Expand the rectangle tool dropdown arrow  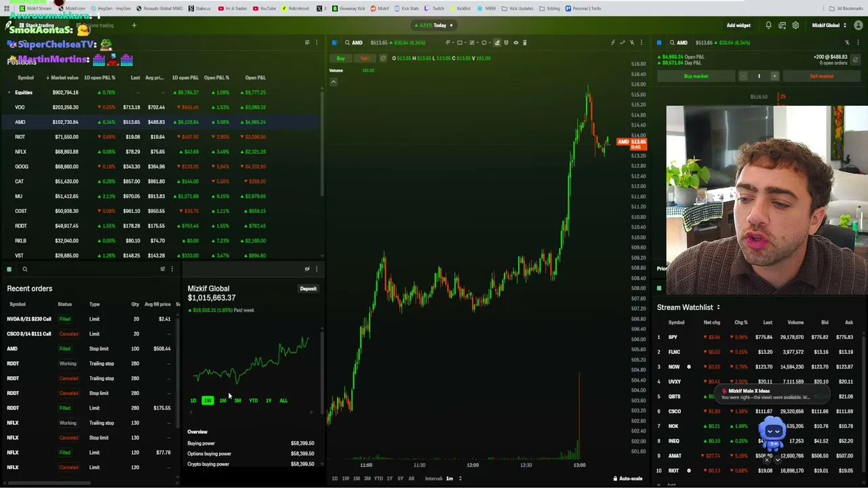(465, 43)
